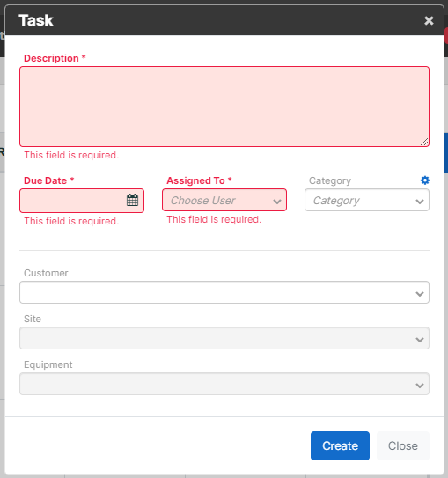
Task: Expand the Site dropdown field
Action: [224, 338]
